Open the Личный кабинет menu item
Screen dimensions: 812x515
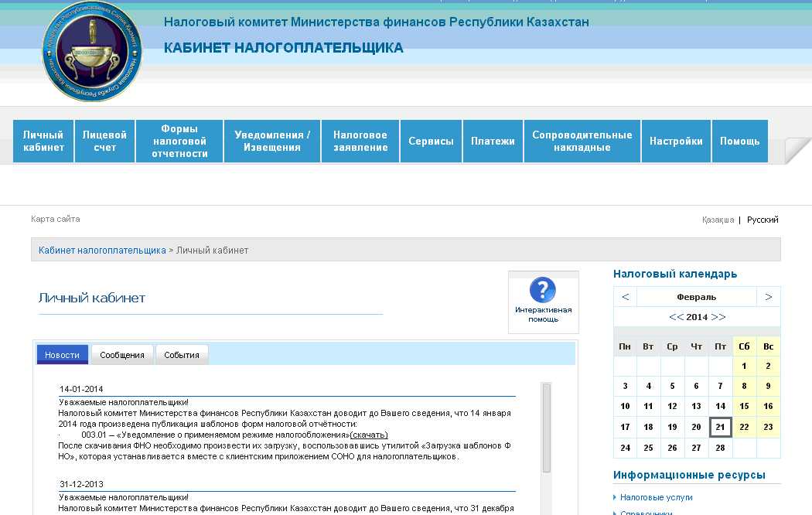point(43,142)
